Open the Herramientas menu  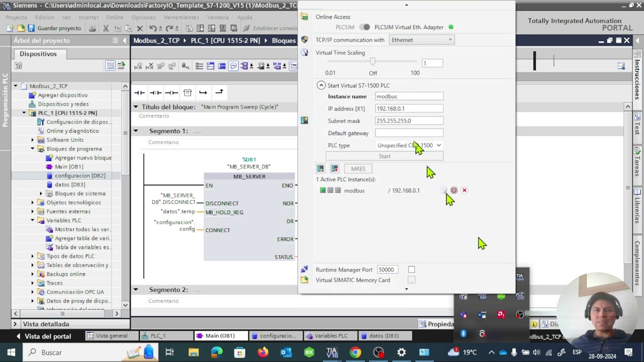(x=181, y=17)
